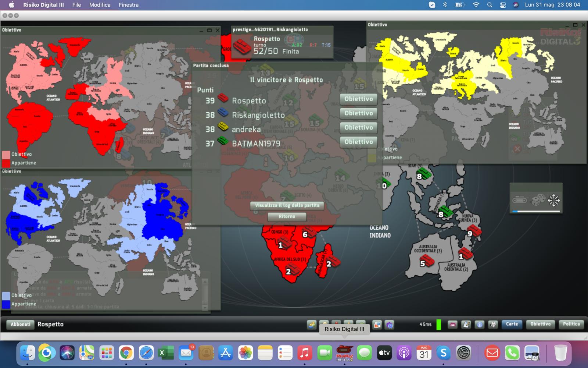Click the green tank on Indonesia with 8
This screenshot has width=588, height=368.
tap(445, 212)
